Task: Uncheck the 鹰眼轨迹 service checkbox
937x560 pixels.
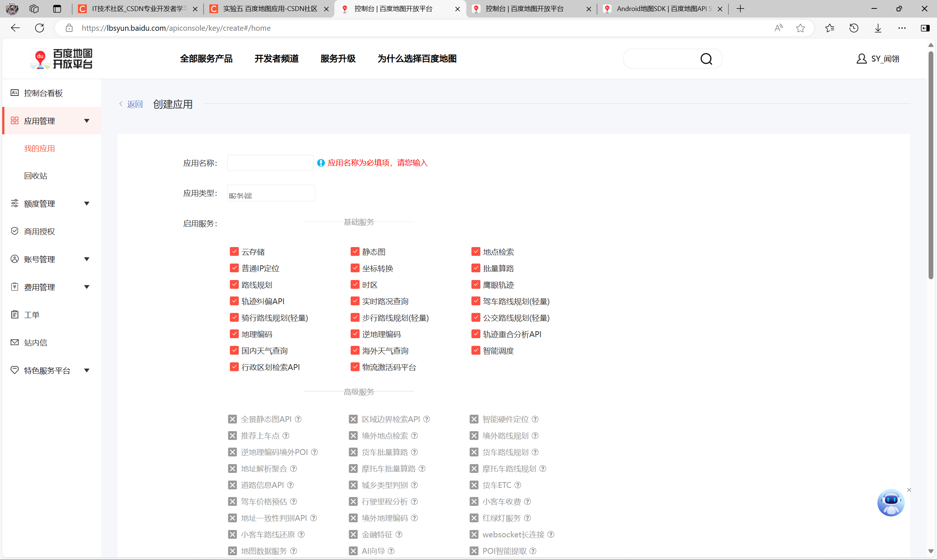Action: pos(475,284)
